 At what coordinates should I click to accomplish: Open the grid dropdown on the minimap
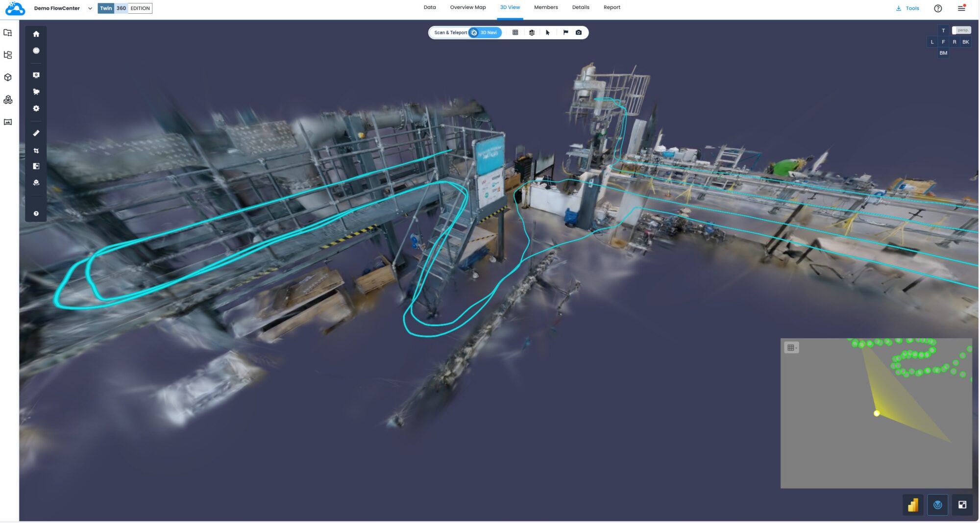pyautogui.click(x=792, y=347)
